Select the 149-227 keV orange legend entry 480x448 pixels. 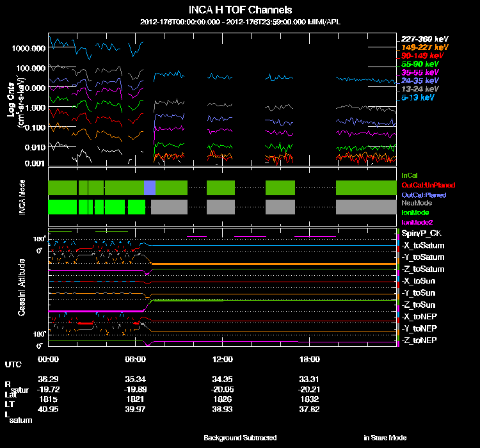coord(424,47)
